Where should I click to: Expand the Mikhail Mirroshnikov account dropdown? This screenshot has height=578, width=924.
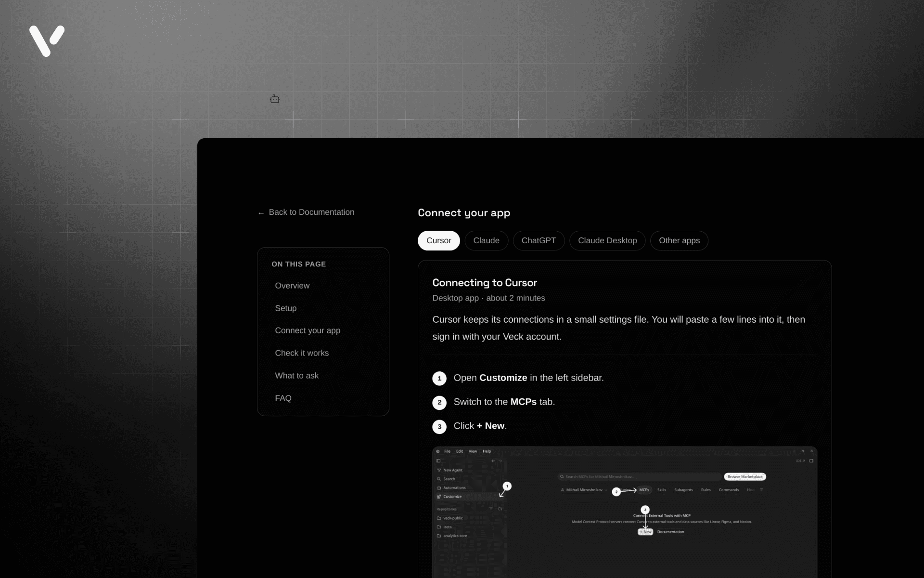584,490
